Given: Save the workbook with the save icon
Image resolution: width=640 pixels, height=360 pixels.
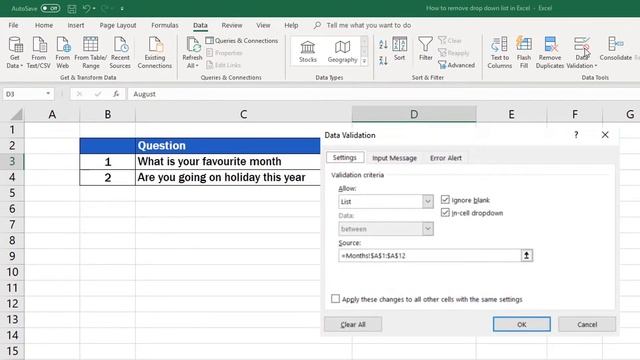Looking at the screenshot, I should [72, 8].
